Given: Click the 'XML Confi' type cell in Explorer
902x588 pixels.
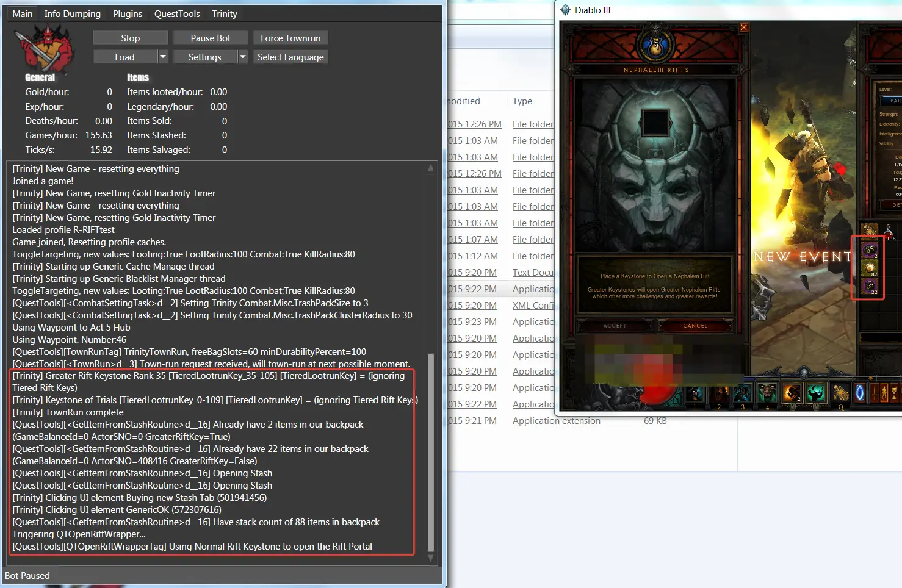Looking at the screenshot, I should click(533, 306).
